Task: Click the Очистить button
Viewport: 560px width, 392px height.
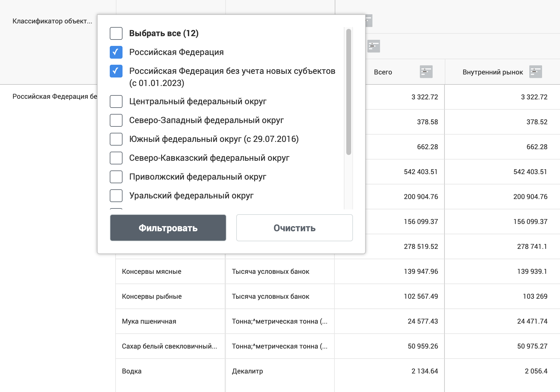Action: tap(294, 228)
